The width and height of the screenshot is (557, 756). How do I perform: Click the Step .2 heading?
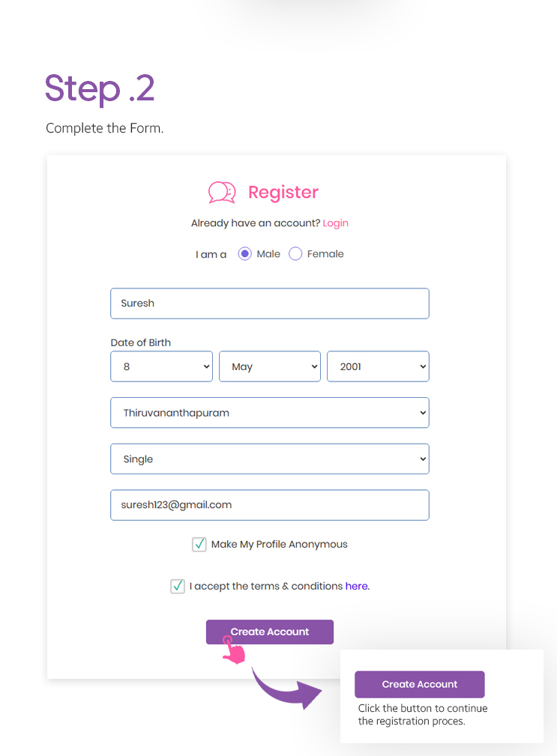click(100, 88)
